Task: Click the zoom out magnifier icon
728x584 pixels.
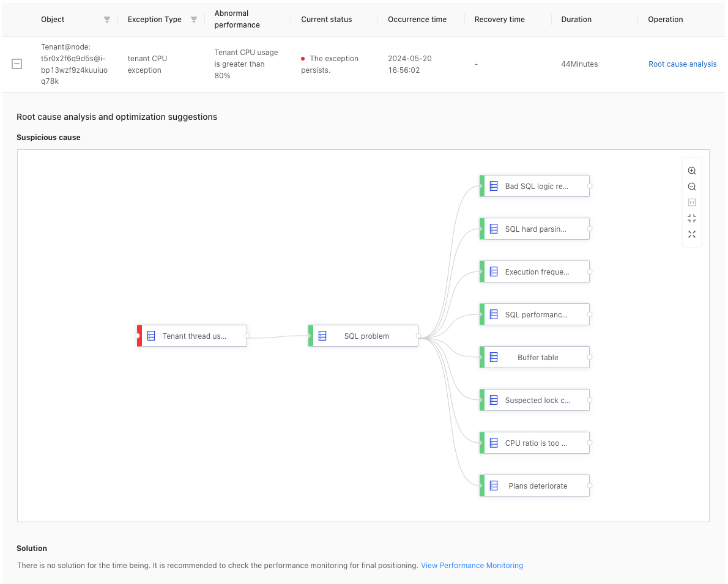Action: [691, 187]
